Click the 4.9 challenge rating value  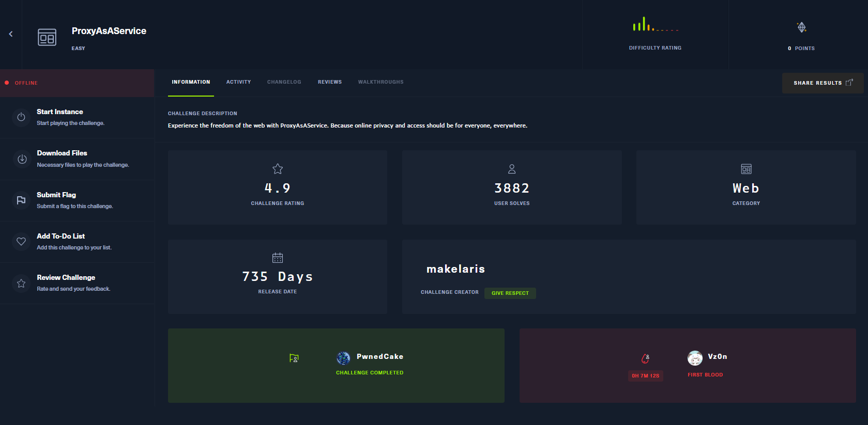[278, 188]
